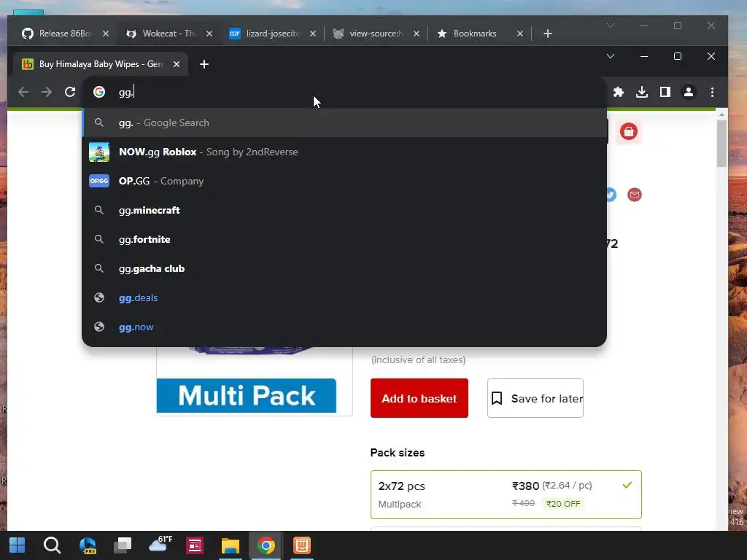This screenshot has height=560, width=747.
Task: Click the Google icon in the address bar
Action: coord(99,92)
